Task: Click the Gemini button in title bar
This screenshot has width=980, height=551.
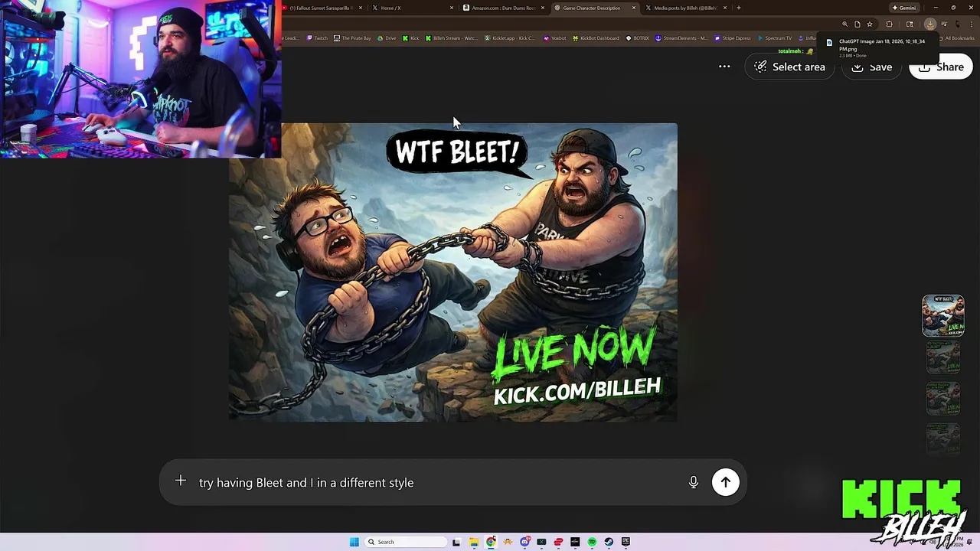Action: click(x=904, y=8)
